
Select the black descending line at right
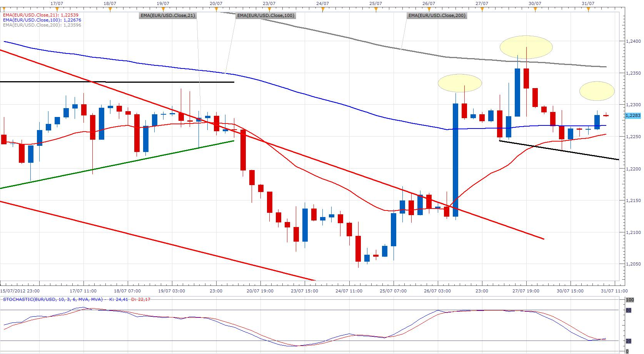click(558, 150)
